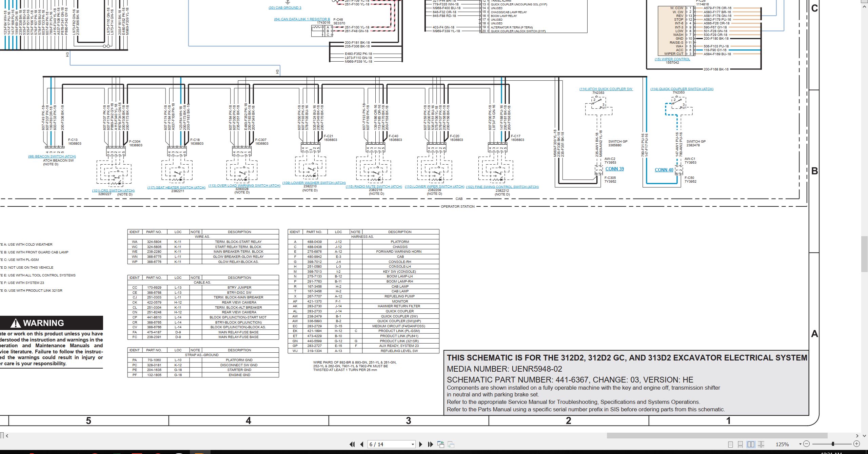The height and width of the screenshot is (454, 868).
Task: Click the 'REAR VIEW CAMERA' CK row
Action: [x=203, y=303]
